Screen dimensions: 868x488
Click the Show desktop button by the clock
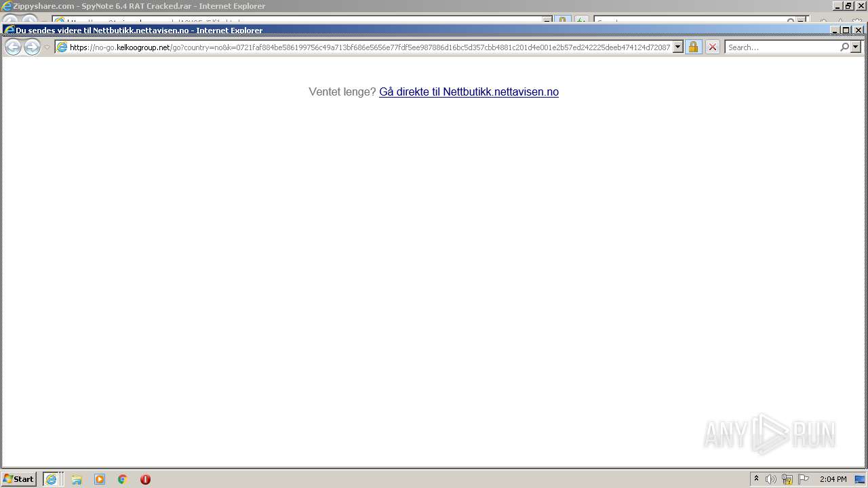tap(860, 479)
